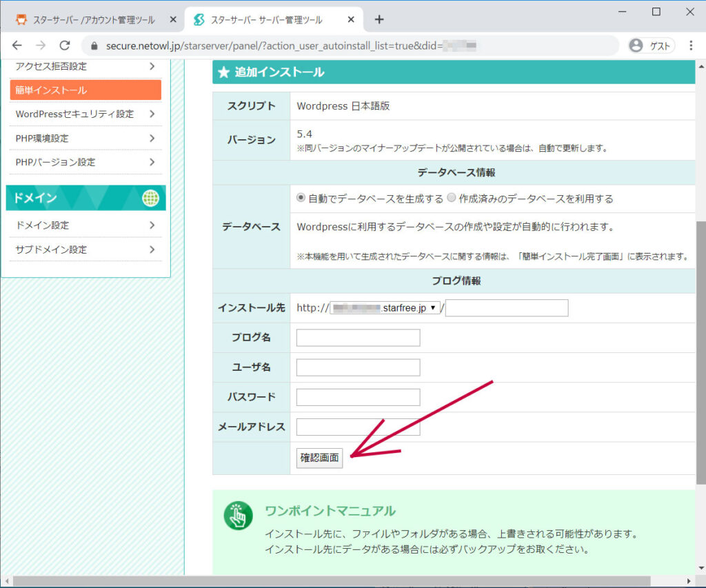Expand WordPressセキュリティ設定 chevron
Screen dimensions: 706x588
coord(152,114)
